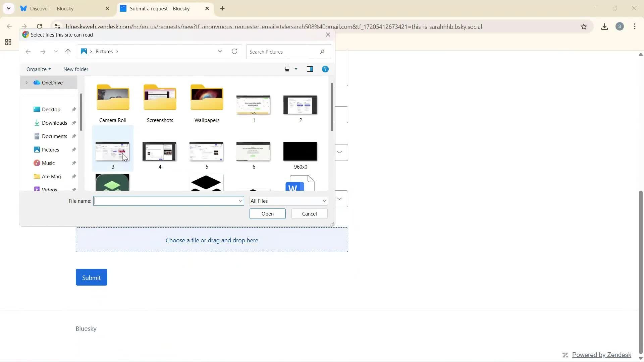This screenshot has height=362, width=644.
Task: Open the Help icon in the dialog toolbar
Action: (325, 69)
